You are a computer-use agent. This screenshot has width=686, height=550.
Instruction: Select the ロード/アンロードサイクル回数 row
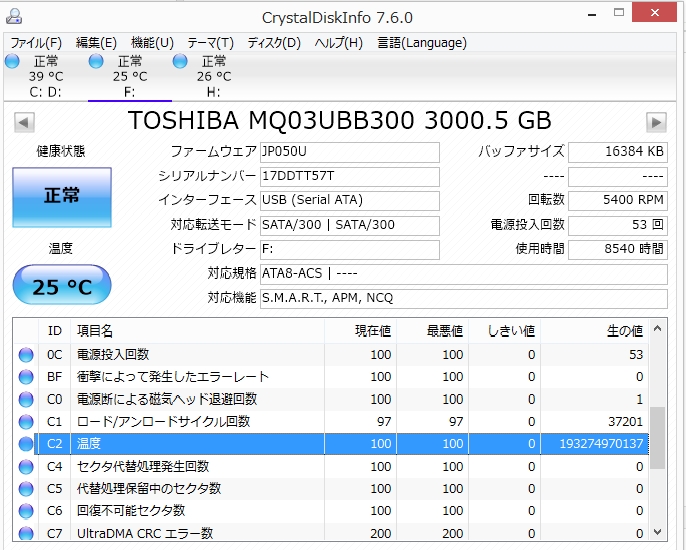point(331,422)
